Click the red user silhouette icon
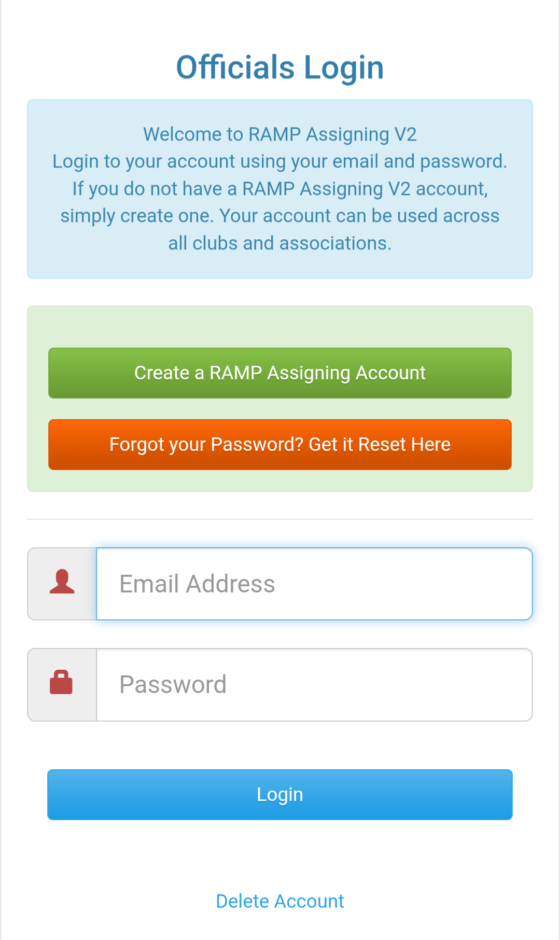560x940 pixels. (62, 582)
